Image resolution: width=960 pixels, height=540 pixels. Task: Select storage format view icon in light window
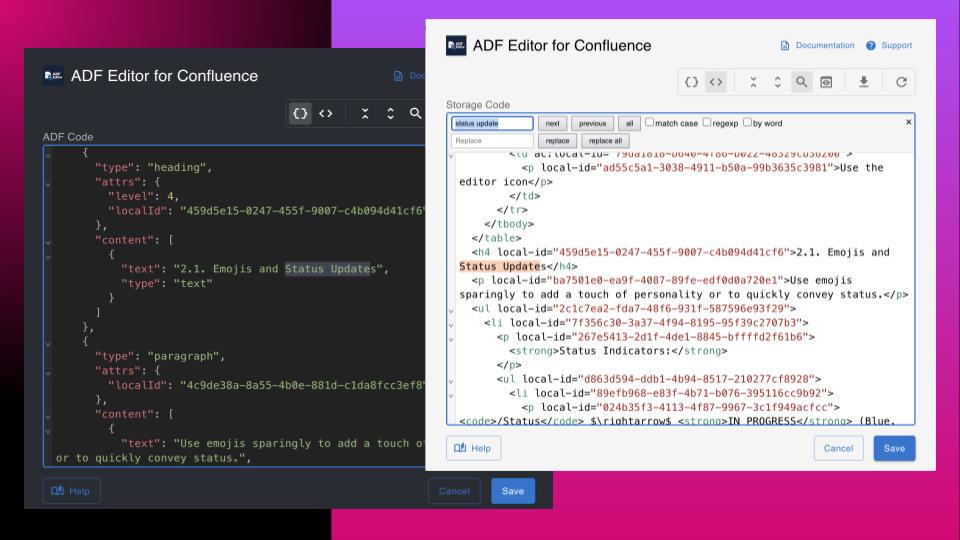click(x=716, y=82)
